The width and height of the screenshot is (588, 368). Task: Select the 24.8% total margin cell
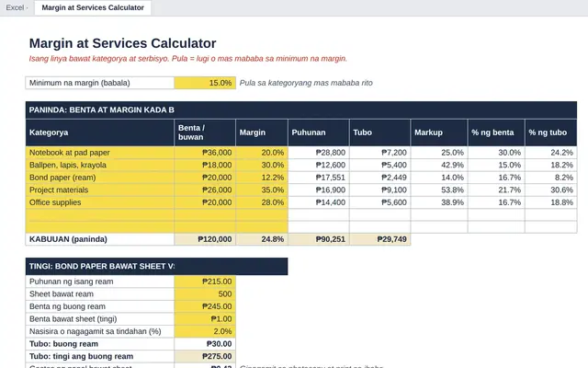pos(262,239)
